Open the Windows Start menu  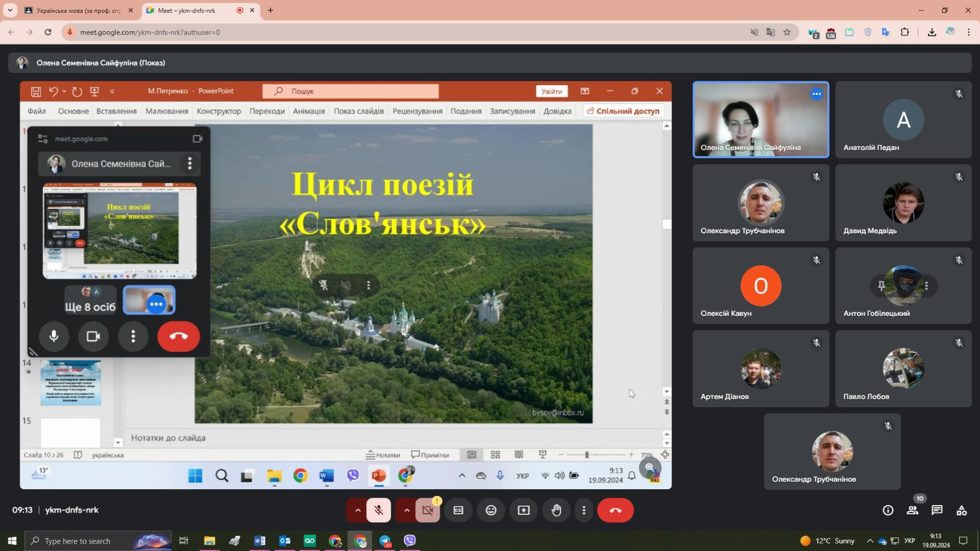[x=12, y=541]
